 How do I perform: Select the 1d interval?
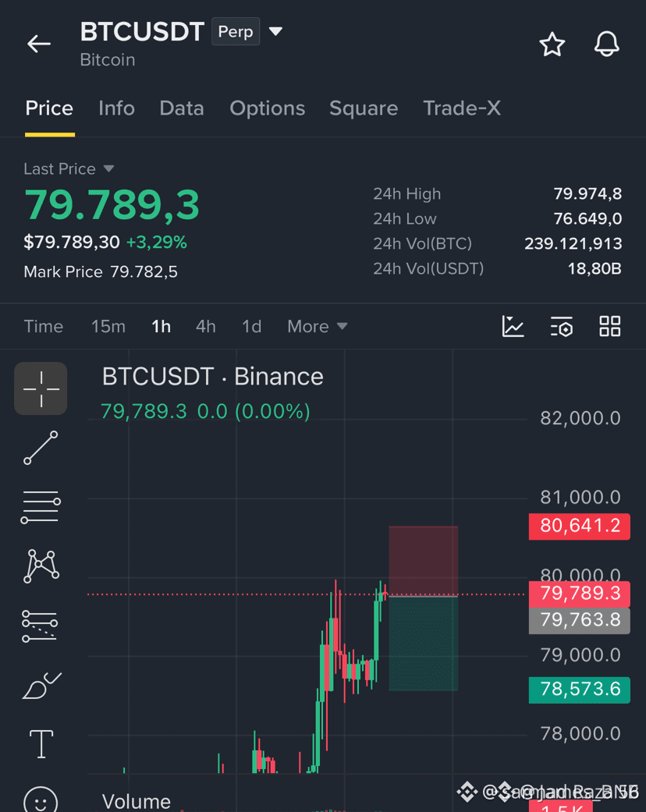252,326
